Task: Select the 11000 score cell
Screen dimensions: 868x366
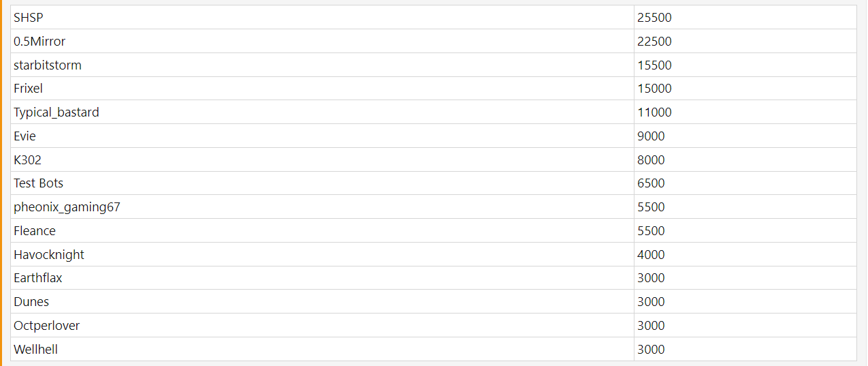Action: pos(654,112)
